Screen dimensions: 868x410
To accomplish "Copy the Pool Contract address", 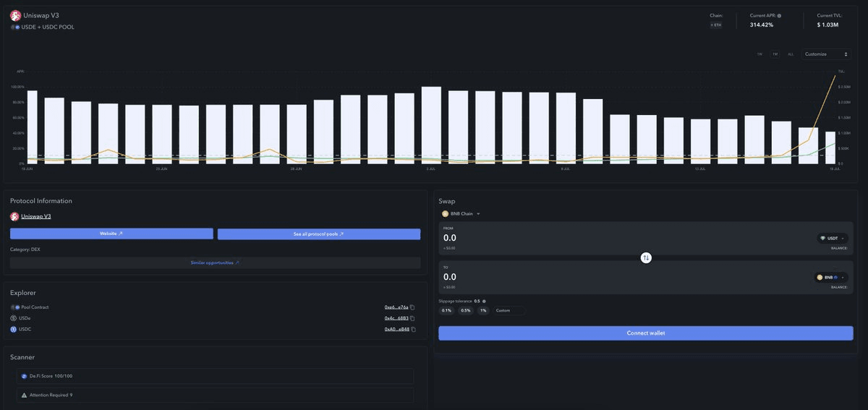I will pyautogui.click(x=412, y=307).
